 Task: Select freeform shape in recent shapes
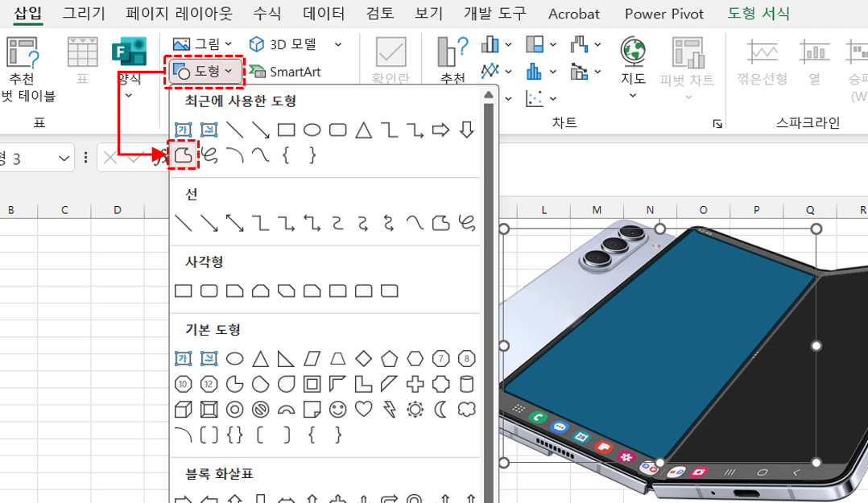click(184, 155)
